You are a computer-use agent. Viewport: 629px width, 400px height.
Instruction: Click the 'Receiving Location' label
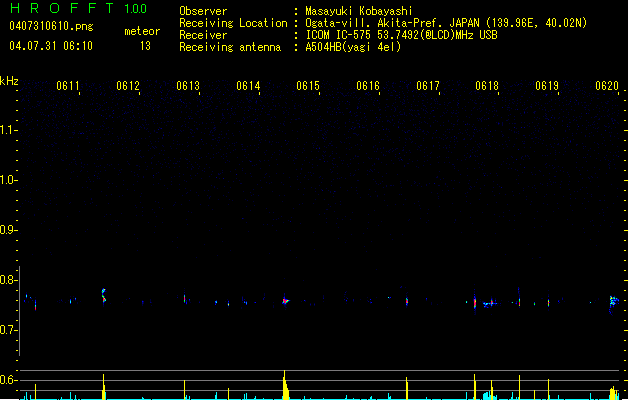pyautogui.click(x=233, y=23)
